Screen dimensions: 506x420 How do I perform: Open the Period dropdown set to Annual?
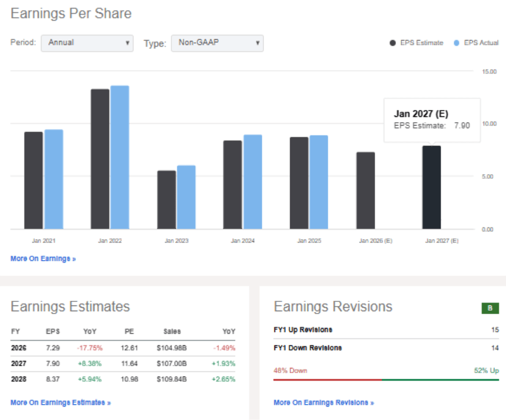click(87, 43)
